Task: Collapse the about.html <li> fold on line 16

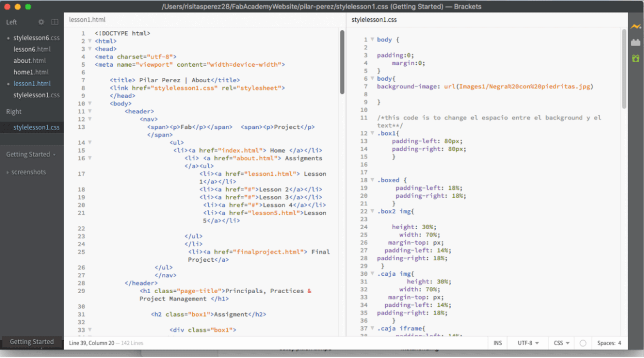Action: pyautogui.click(x=90, y=158)
